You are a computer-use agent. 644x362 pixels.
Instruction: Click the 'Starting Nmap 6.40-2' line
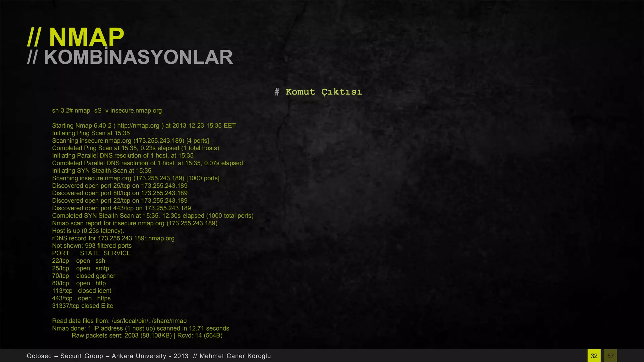(144, 126)
